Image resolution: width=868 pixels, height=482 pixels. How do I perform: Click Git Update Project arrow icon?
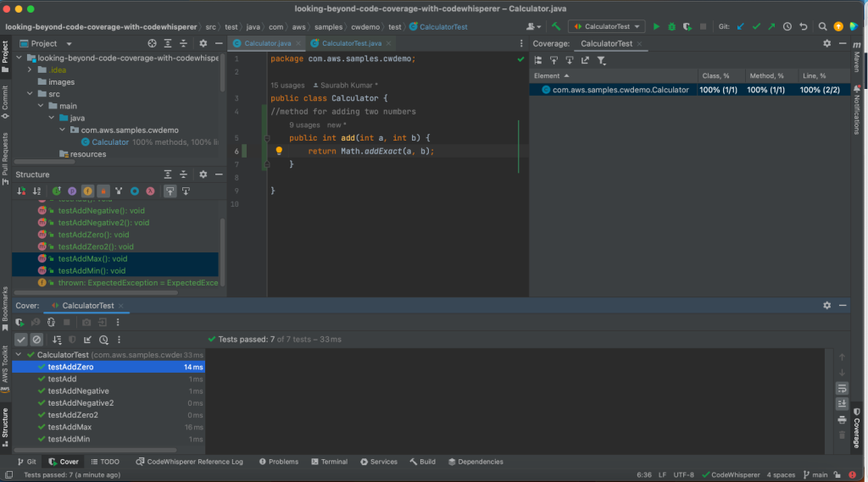click(740, 26)
